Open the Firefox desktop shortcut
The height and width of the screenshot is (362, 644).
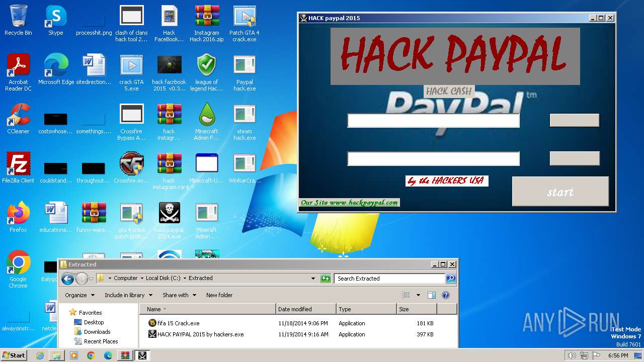pyautogui.click(x=18, y=218)
